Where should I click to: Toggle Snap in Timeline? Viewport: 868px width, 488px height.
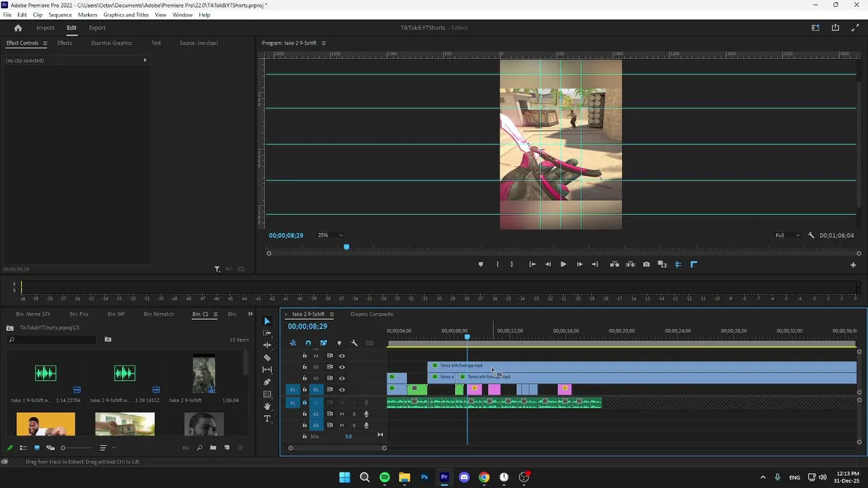coord(308,343)
